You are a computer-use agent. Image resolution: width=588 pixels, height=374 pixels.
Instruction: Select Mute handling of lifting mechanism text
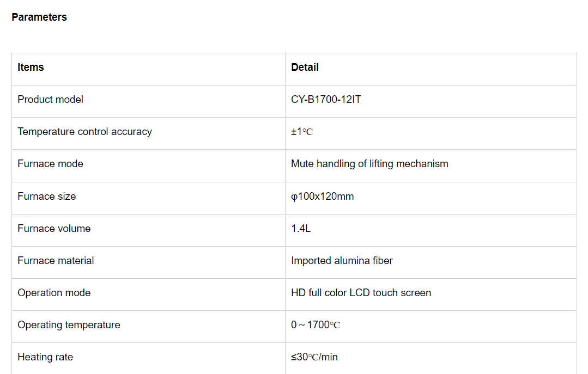coord(369,164)
